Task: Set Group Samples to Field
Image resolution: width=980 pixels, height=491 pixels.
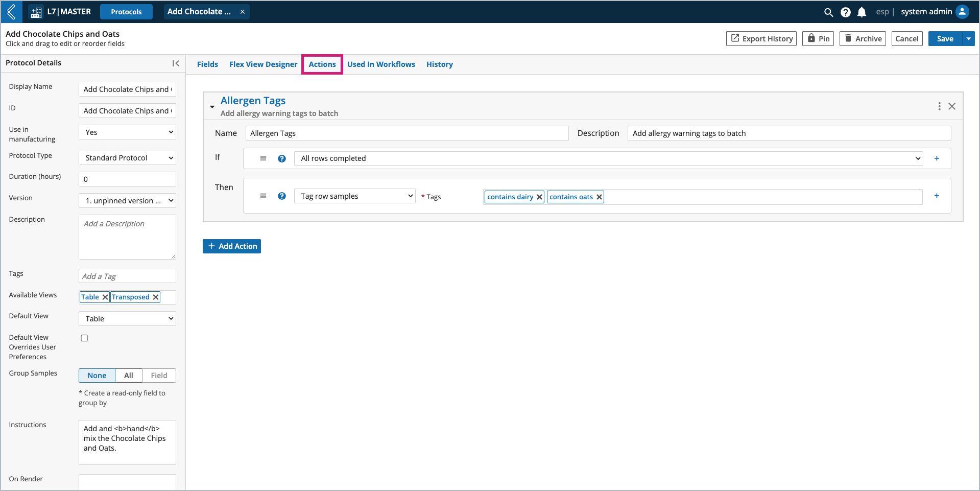Action: (x=159, y=376)
